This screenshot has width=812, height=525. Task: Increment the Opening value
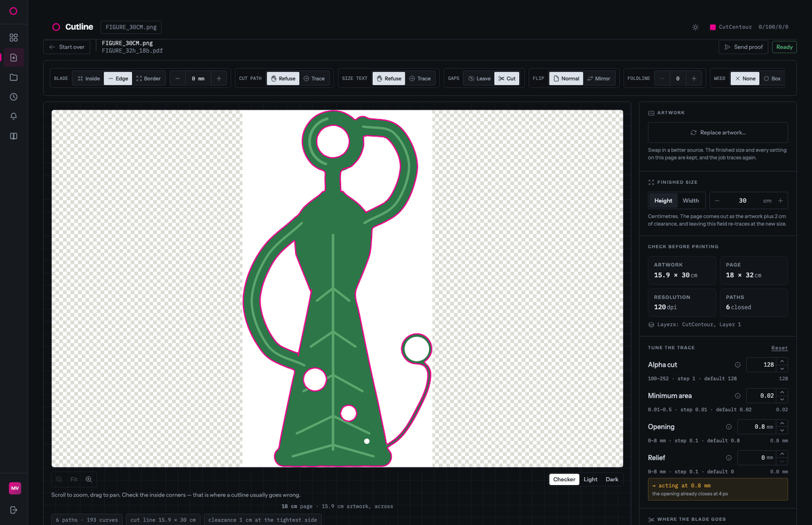(782, 424)
